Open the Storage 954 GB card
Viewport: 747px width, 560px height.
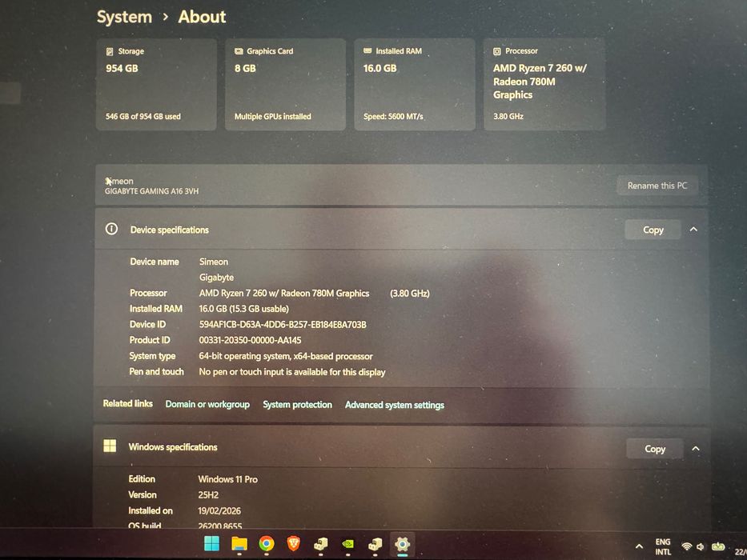pos(156,84)
